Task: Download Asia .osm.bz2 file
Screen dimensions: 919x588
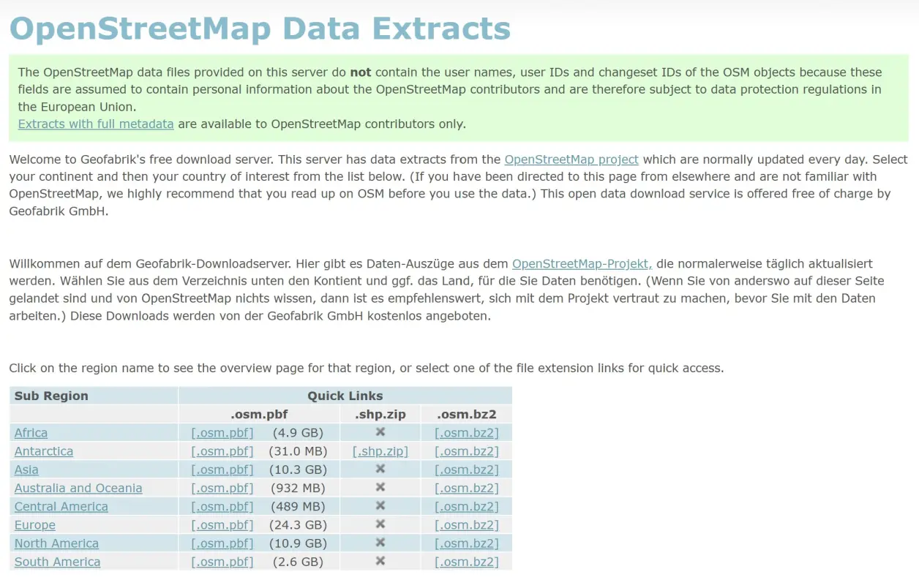Action: coord(467,470)
